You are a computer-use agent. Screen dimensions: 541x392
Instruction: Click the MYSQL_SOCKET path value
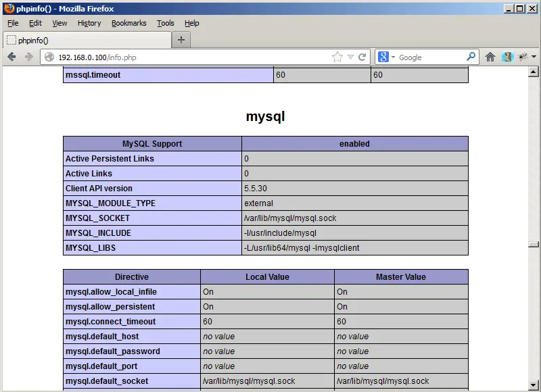click(x=290, y=218)
